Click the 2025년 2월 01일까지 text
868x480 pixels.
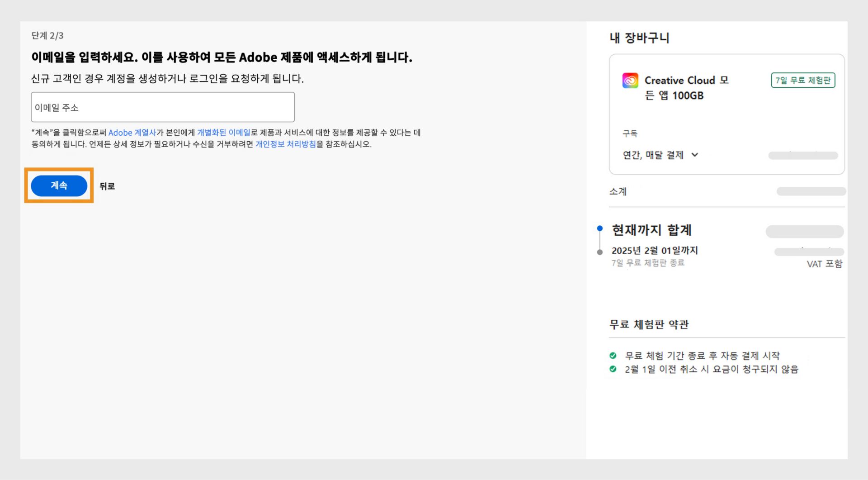(x=655, y=251)
